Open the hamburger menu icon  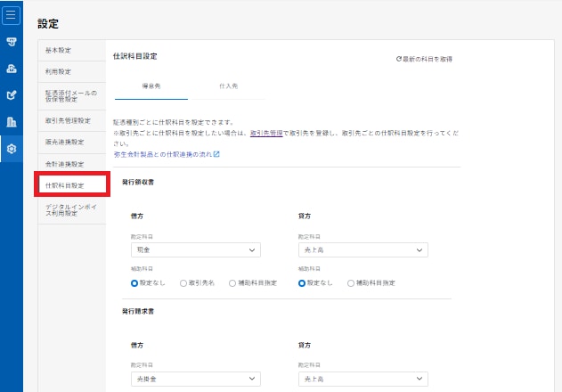tap(12, 15)
